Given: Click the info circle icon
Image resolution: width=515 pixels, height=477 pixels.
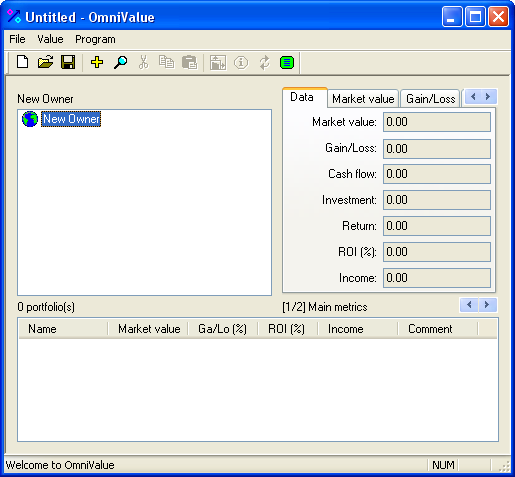Looking at the screenshot, I should tap(241, 62).
